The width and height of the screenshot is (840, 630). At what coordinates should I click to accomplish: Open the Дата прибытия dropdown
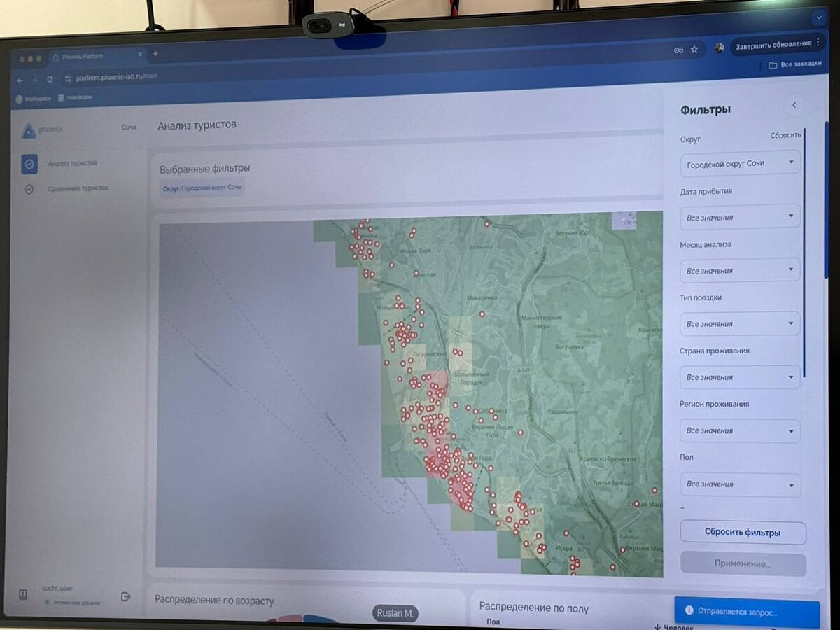(x=740, y=217)
